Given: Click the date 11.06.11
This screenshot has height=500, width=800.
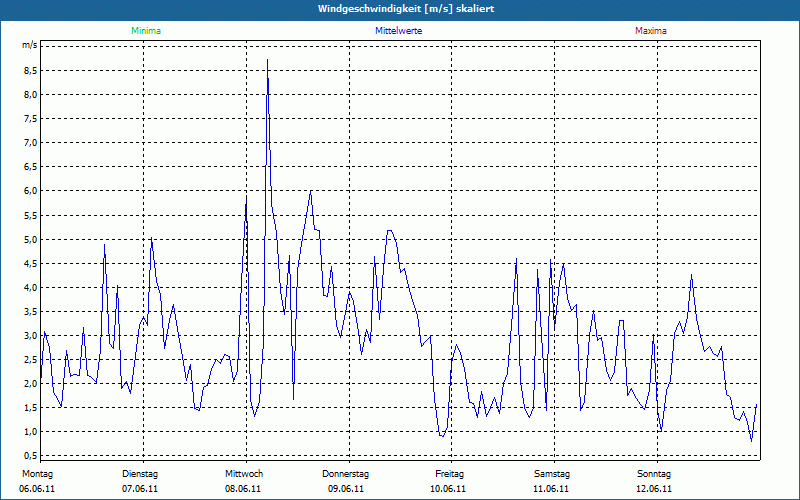Looking at the screenshot, I should click(551, 489).
